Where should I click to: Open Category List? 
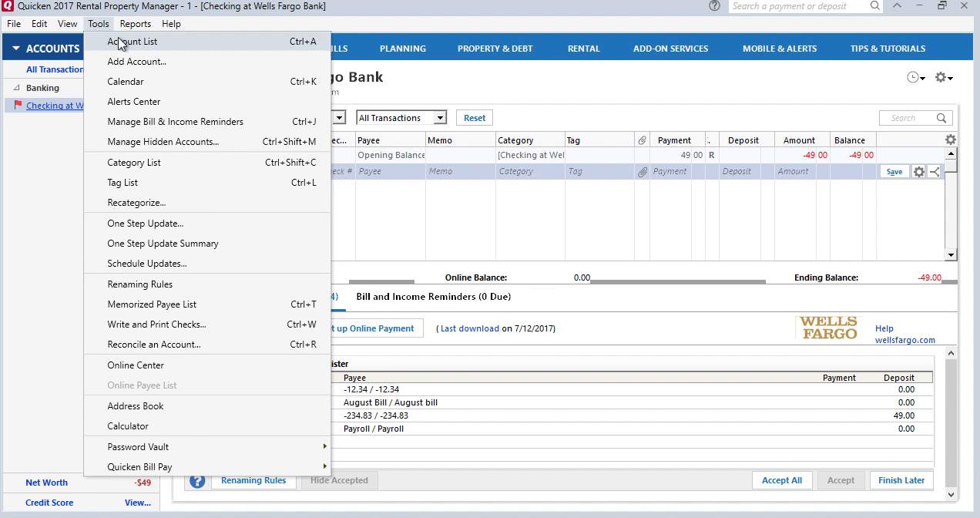point(207,163)
